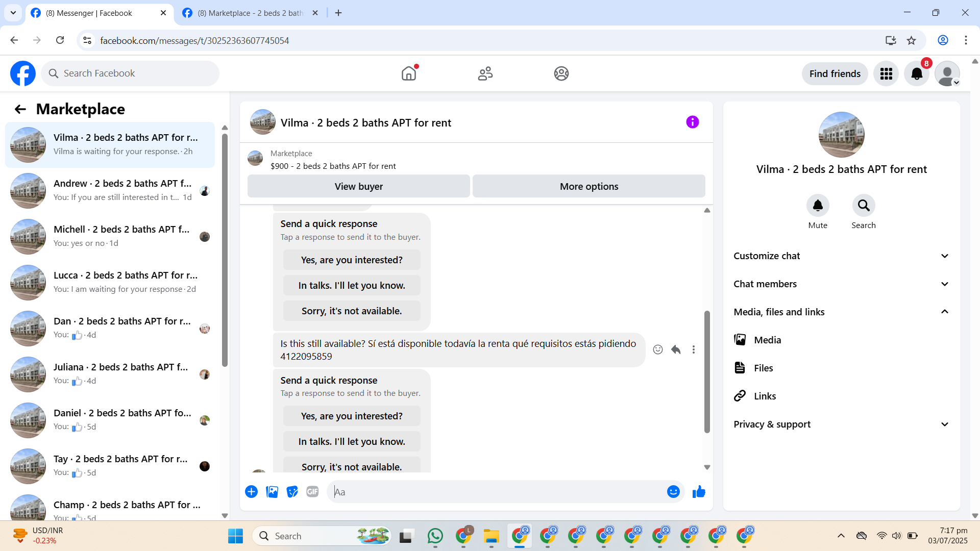The width and height of the screenshot is (980, 551).
Task: Click the purple conversation info icon
Action: [x=692, y=122]
